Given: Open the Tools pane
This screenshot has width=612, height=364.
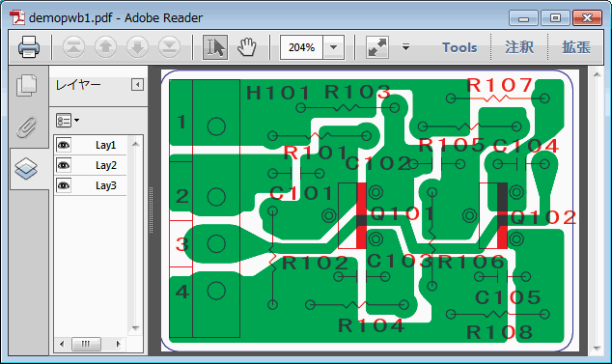Looking at the screenshot, I should pos(459,47).
